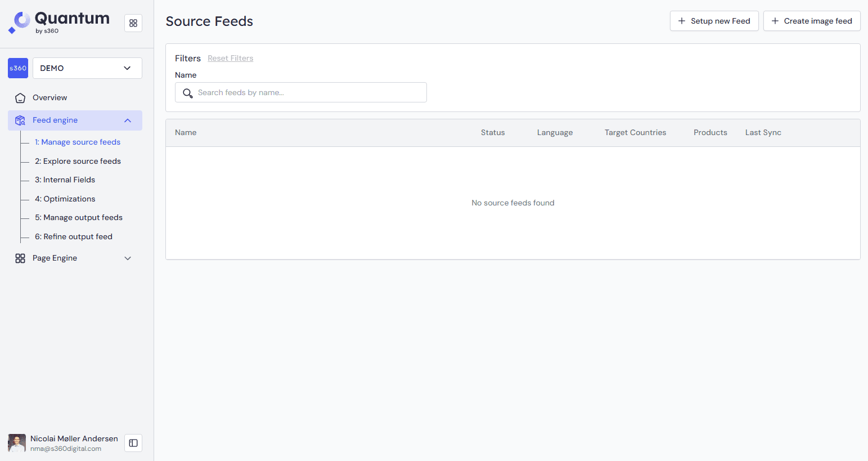Image resolution: width=868 pixels, height=461 pixels.
Task: Click the sidebar collapse icon near user profile
Action: pos(133,443)
